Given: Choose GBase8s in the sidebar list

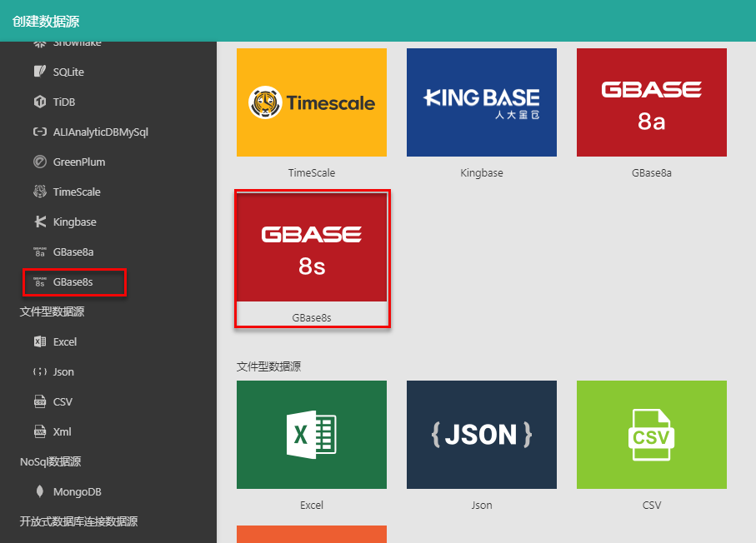Looking at the screenshot, I should point(73,281).
